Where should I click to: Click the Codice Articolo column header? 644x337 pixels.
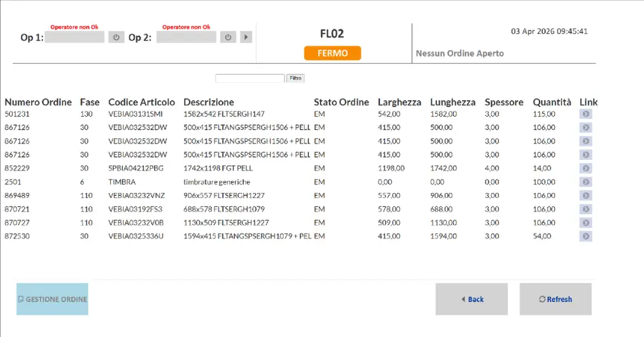pos(142,102)
